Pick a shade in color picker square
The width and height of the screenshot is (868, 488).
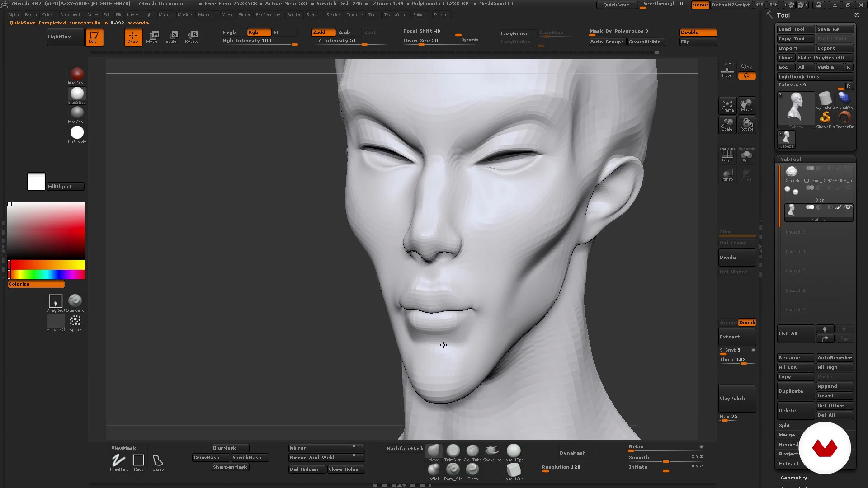click(x=46, y=230)
